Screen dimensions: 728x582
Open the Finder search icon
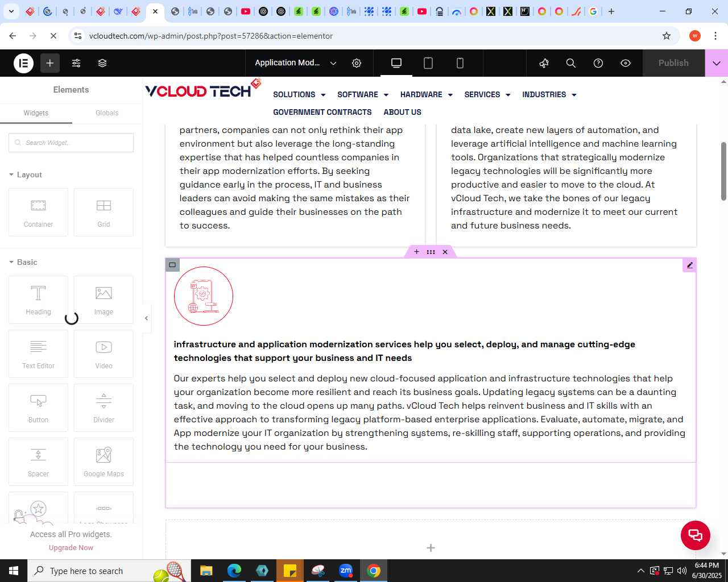(x=571, y=63)
